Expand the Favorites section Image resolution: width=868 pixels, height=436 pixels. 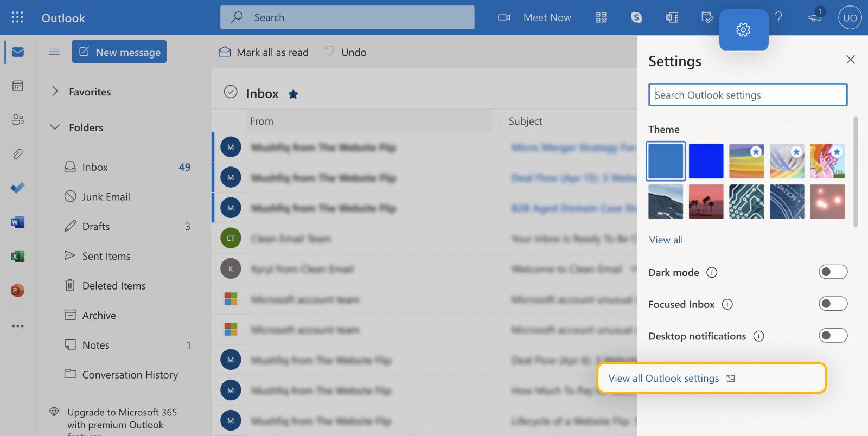coord(55,92)
